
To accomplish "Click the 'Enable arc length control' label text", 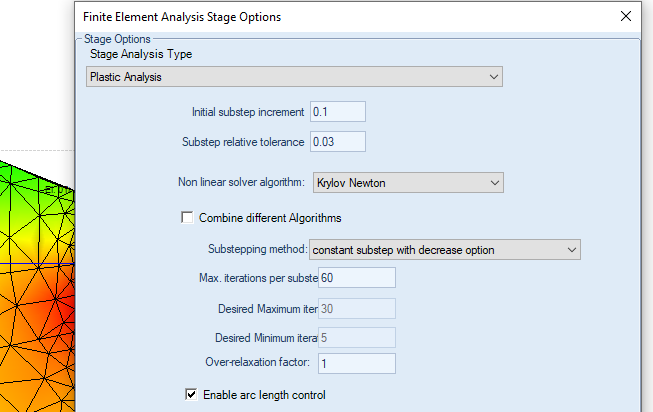I will [264, 395].
